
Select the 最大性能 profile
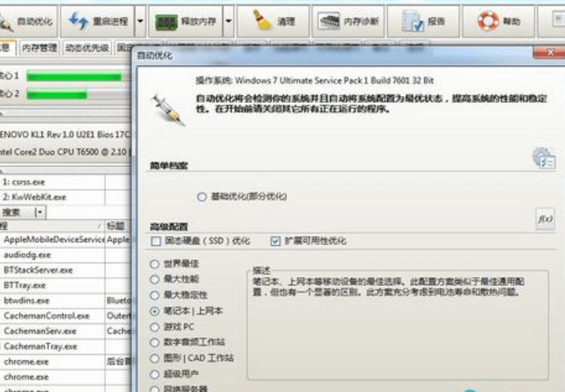(155, 279)
